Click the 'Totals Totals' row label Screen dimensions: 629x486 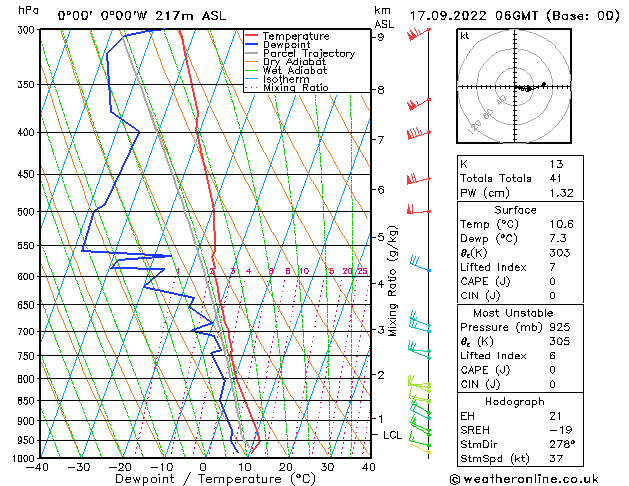click(x=495, y=178)
